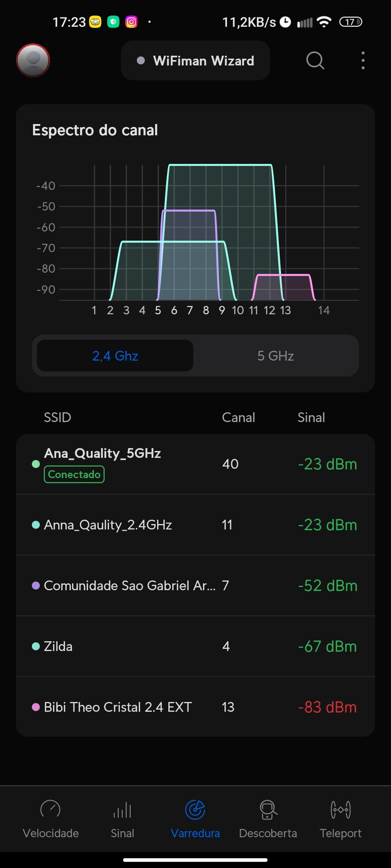
Task: Tap the Wi-Fi icon in status bar
Action: coord(324,22)
